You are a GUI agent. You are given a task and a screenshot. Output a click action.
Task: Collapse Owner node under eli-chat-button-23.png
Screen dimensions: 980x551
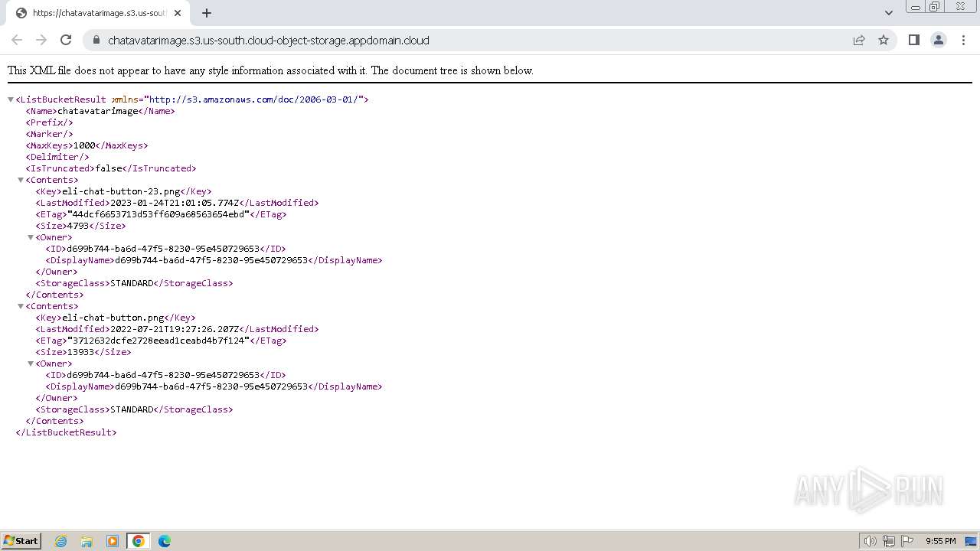point(31,237)
